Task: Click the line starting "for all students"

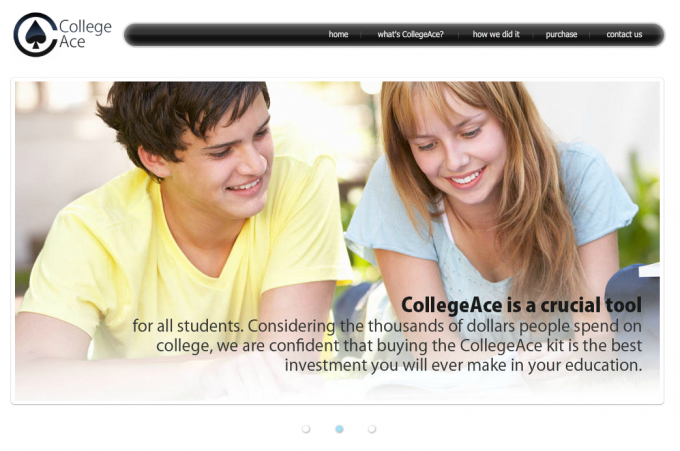Action: (387, 326)
